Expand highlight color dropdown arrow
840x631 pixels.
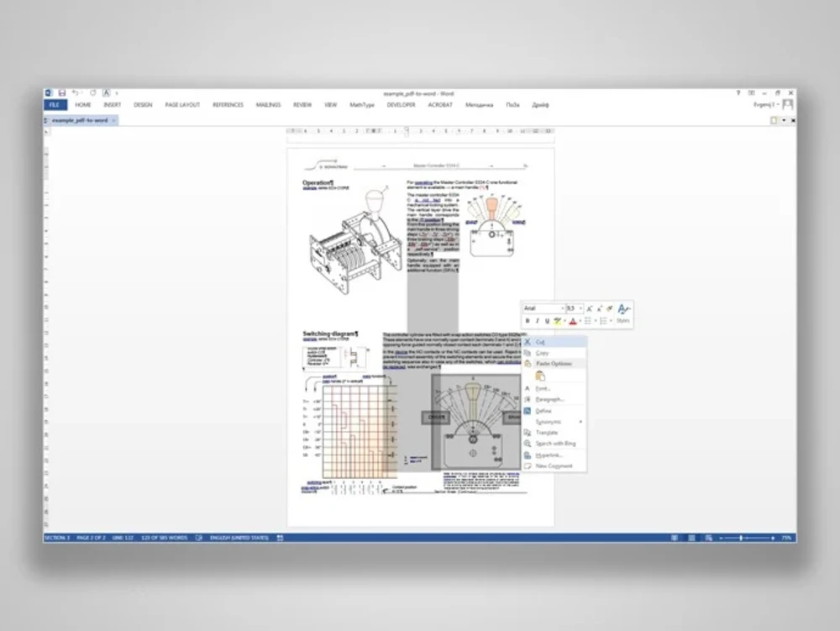(564, 321)
